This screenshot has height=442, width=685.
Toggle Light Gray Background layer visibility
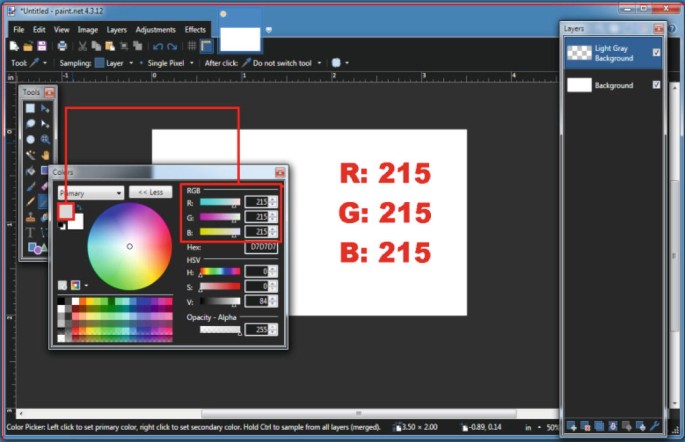click(x=656, y=53)
